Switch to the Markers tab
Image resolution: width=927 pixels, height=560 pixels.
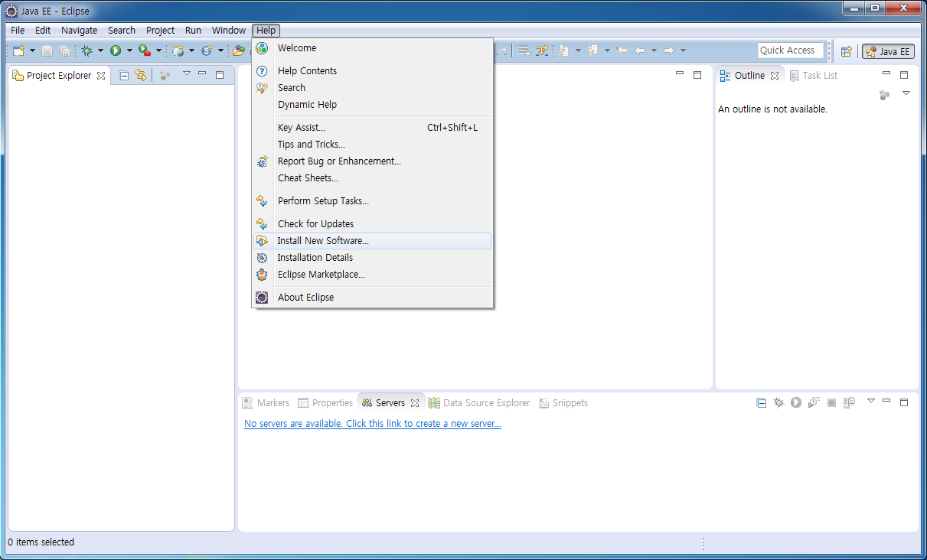266,403
